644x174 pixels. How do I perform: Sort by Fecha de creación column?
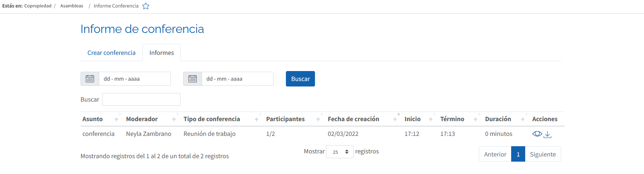click(x=362, y=119)
